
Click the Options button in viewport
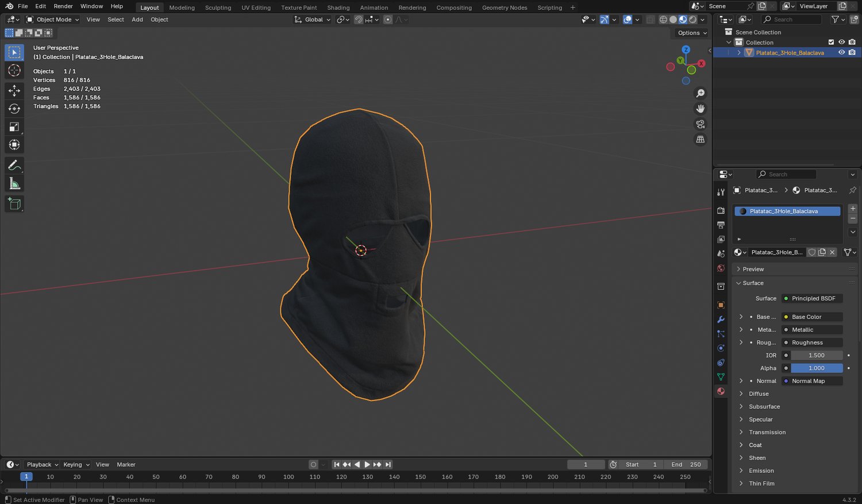(x=691, y=33)
